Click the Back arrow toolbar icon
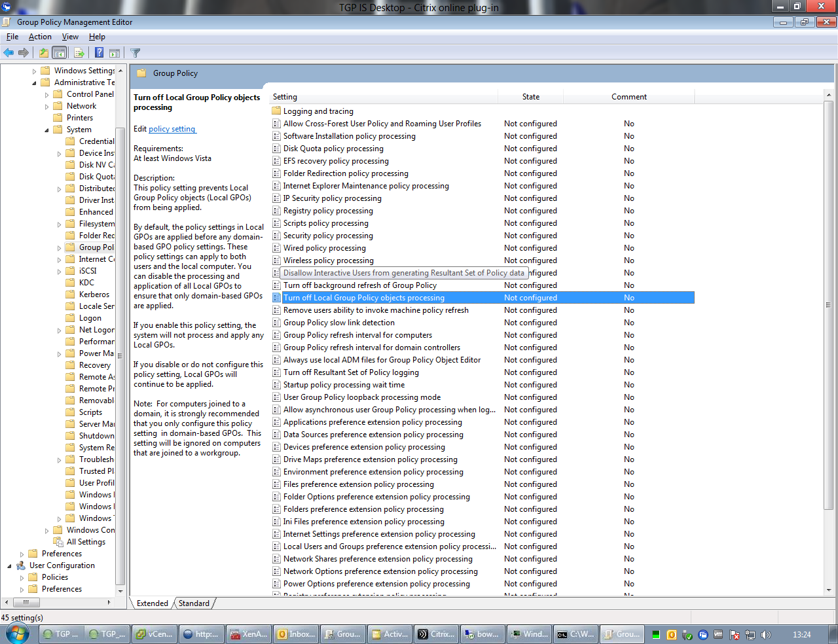This screenshot has width=838, height=644. click(9, 53)
